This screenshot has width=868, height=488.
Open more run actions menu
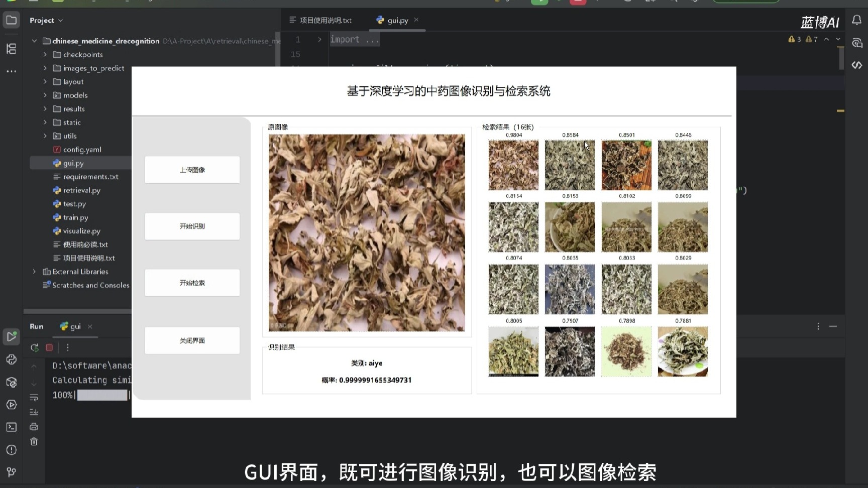click(68, 347)
